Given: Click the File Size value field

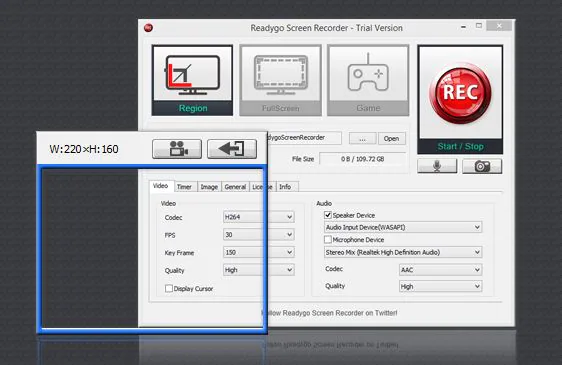Looking at the screenshot, I should (362, 159).
